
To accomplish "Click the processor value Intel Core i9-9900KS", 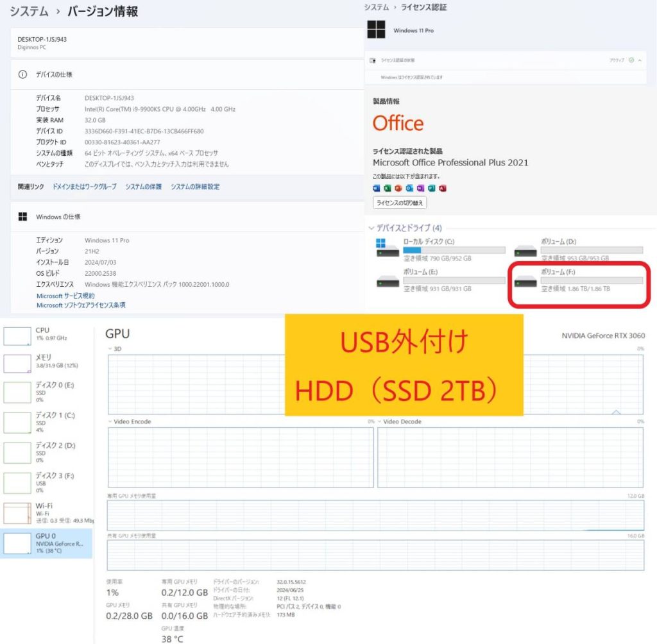I will 160,109.
